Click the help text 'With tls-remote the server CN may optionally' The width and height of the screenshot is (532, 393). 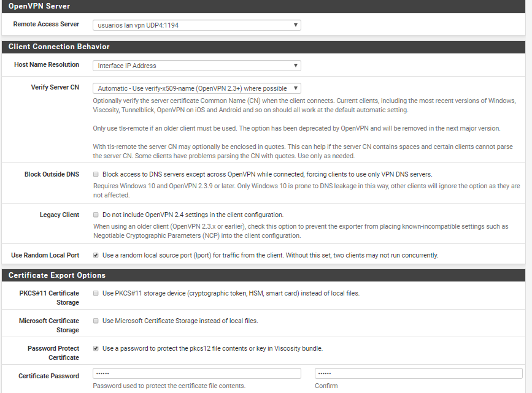click(303, 151)
